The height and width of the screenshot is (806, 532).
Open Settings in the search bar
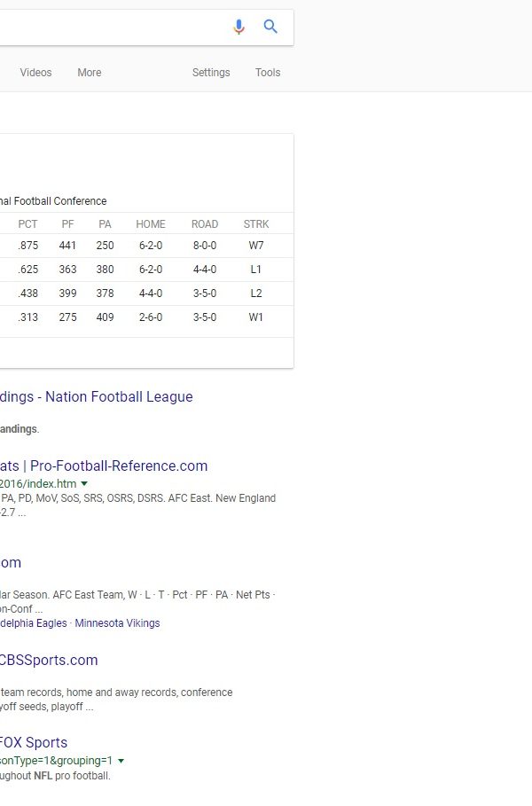coord(211,73)
